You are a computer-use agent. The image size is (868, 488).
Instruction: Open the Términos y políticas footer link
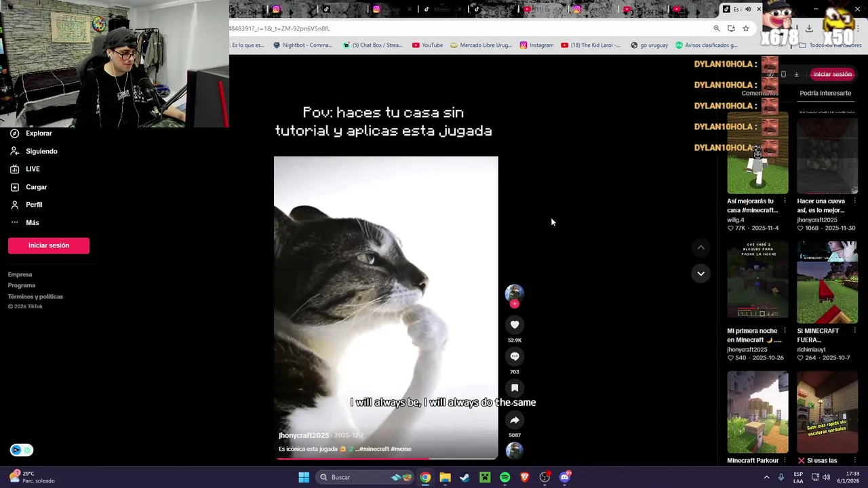click(35, 296)
